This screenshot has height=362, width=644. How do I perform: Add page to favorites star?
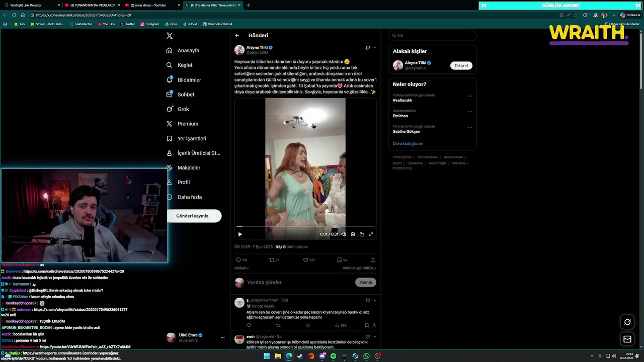[577, 15]
